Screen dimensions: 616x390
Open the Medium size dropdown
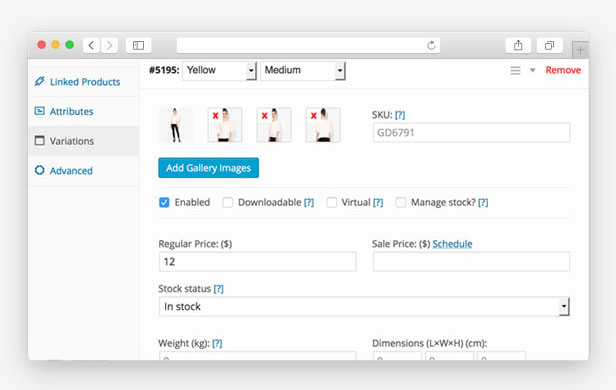tap(303, 71)
